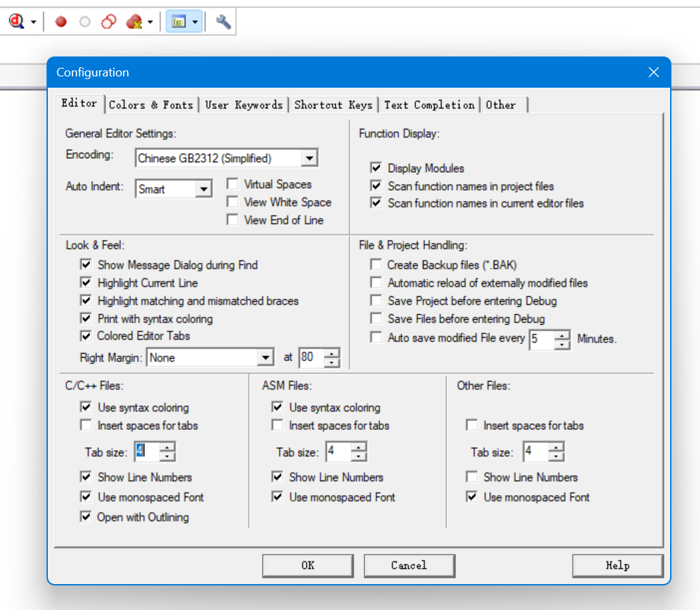Enable Other Files Insert spaces for tabs
This screenshot has width=700, height=610.
pyautogui.click(x=472, y=425)
